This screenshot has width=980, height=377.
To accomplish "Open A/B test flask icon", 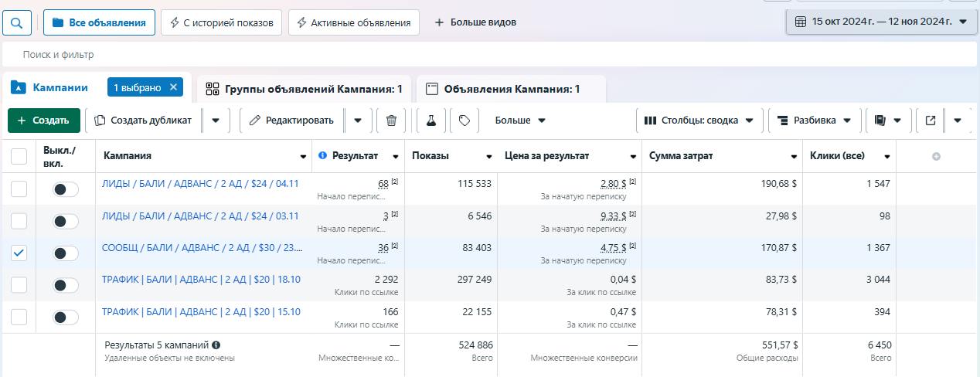I will [x=431, y=121].
